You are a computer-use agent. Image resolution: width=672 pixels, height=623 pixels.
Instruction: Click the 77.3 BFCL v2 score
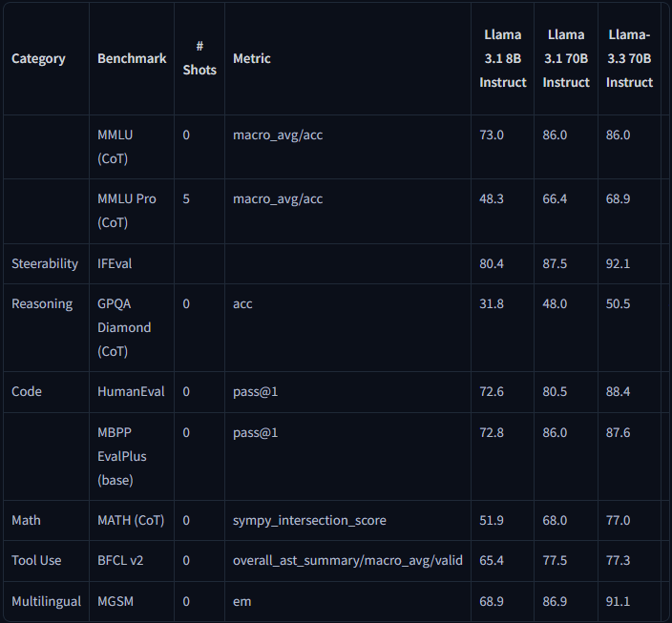618,560
